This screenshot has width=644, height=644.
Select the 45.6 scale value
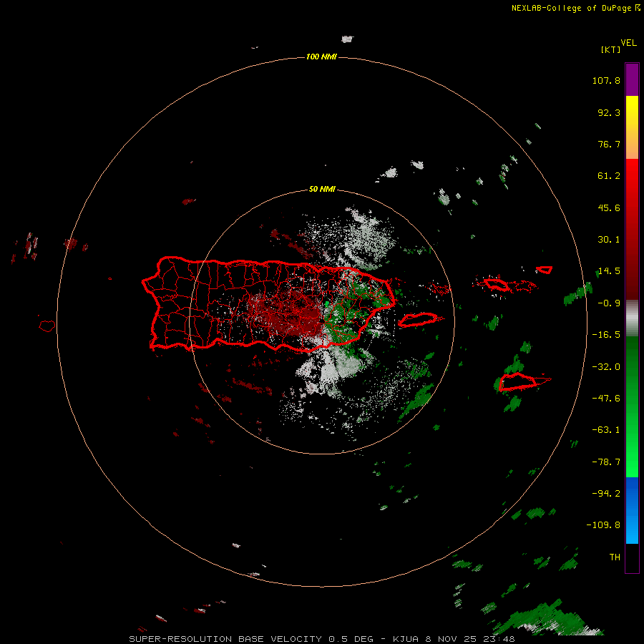(609, 208)
